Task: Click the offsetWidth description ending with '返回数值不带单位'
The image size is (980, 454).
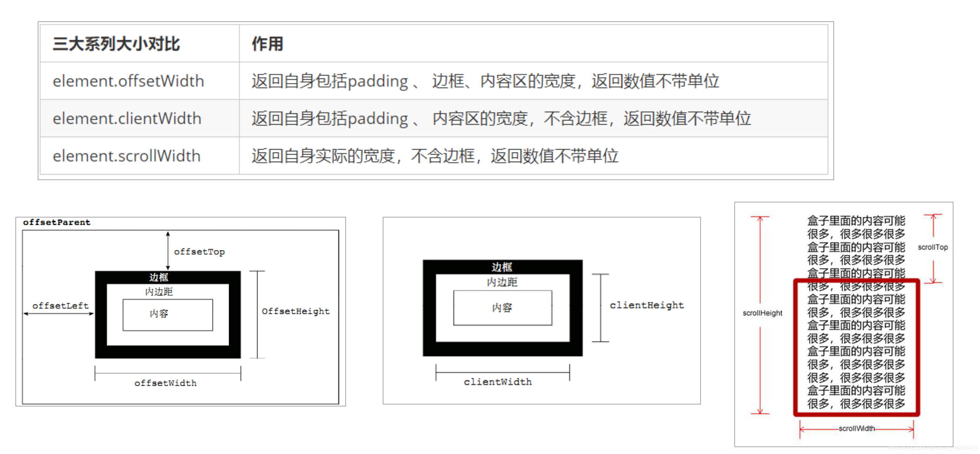Action: [485, 81]
